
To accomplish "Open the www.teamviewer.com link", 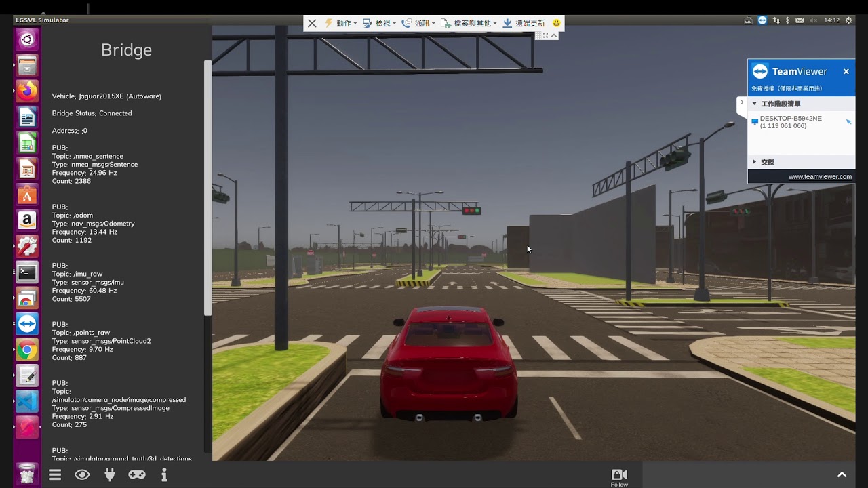I will tap(820, 177).
